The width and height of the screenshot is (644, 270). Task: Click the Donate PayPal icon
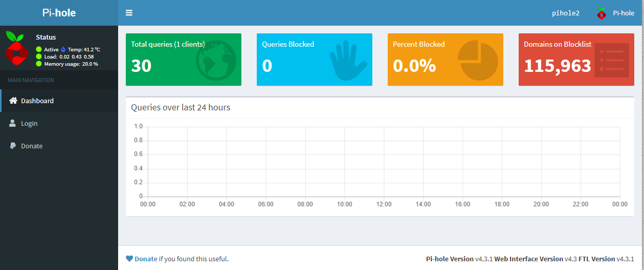coord(13,146)
